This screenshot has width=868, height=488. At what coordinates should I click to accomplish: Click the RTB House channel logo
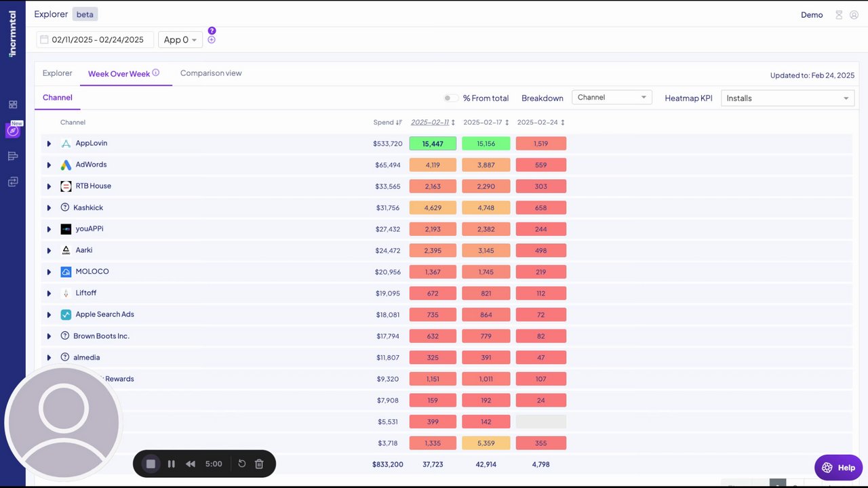66,186
